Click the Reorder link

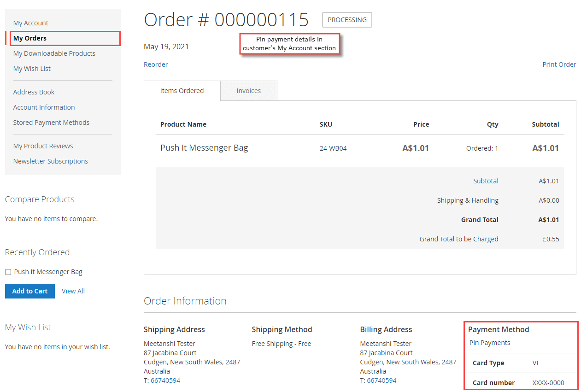pos(156,64)
